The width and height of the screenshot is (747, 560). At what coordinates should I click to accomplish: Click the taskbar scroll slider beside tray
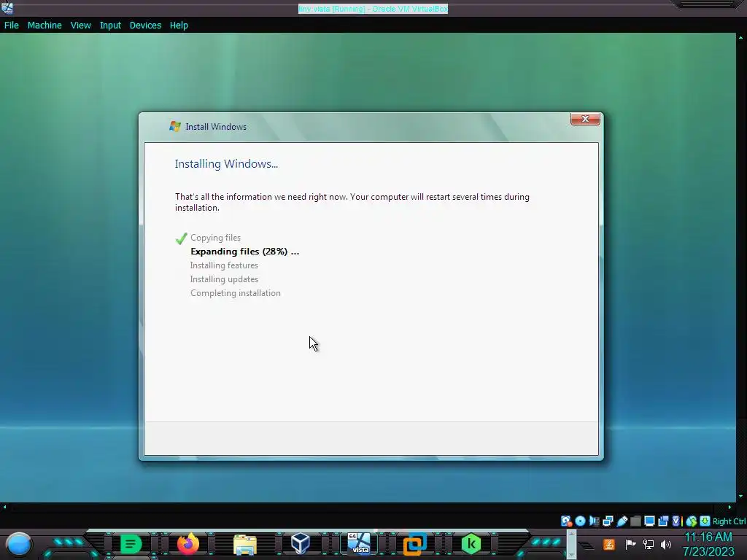(572, 545)
